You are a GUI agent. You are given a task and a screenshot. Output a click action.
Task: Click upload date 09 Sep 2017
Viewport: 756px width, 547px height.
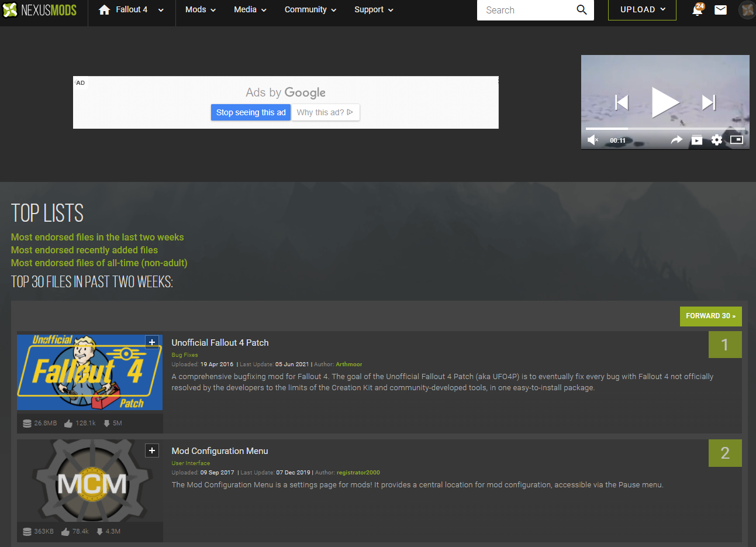218,473
